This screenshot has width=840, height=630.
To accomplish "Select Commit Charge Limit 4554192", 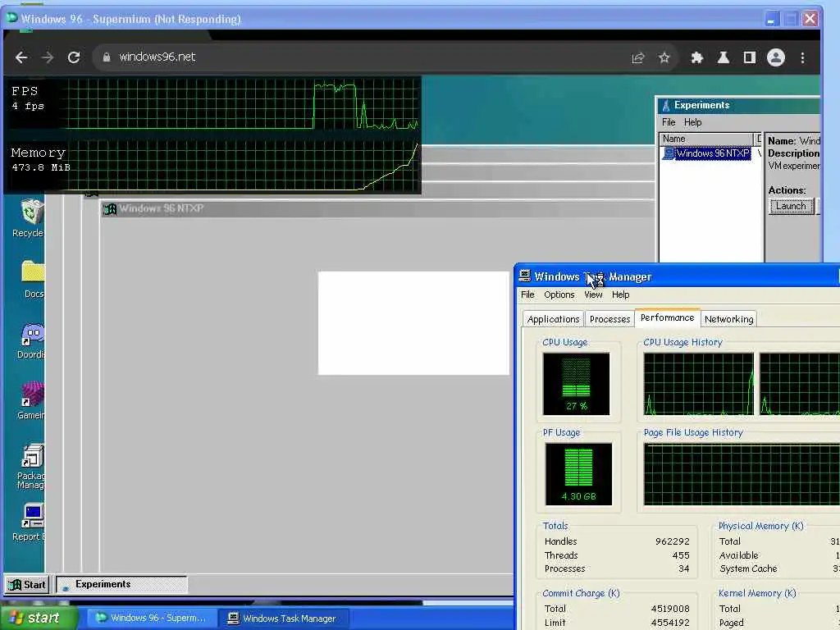I will [x=669, y=623].
